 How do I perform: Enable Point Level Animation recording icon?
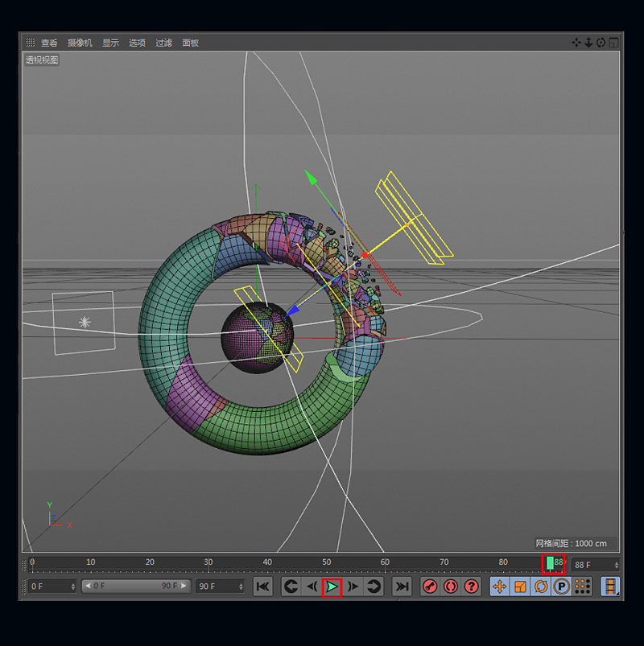pos(581,586)
